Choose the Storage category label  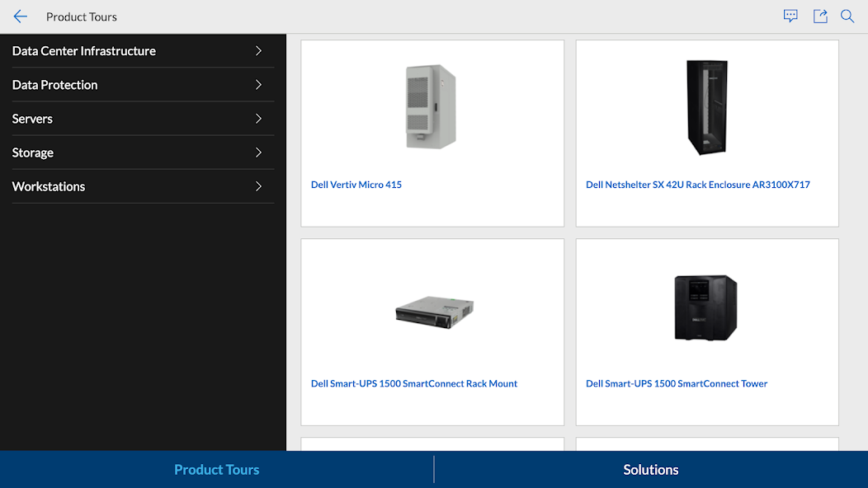tap(33, 152)
